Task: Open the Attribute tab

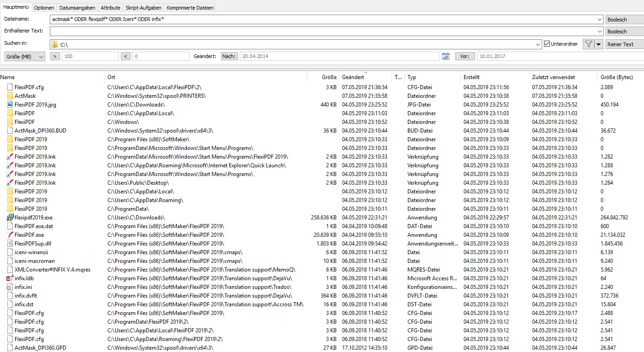Action: pos(111,8)
